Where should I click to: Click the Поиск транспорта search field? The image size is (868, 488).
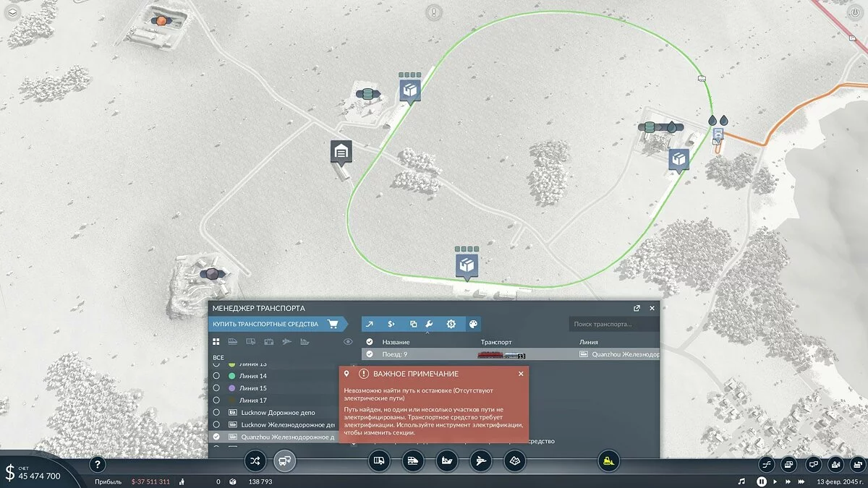click(x=613, y=324)
